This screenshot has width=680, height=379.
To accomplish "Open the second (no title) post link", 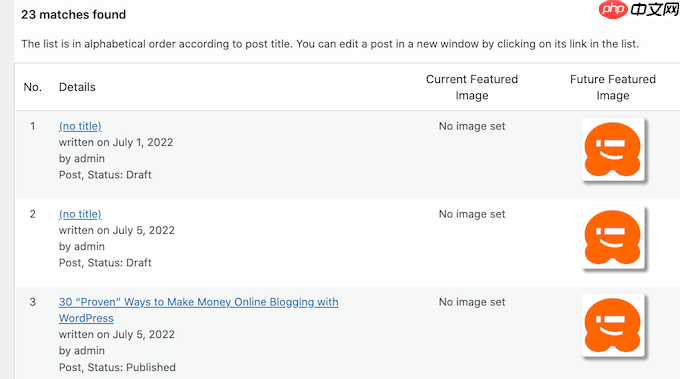I will 80,214.
